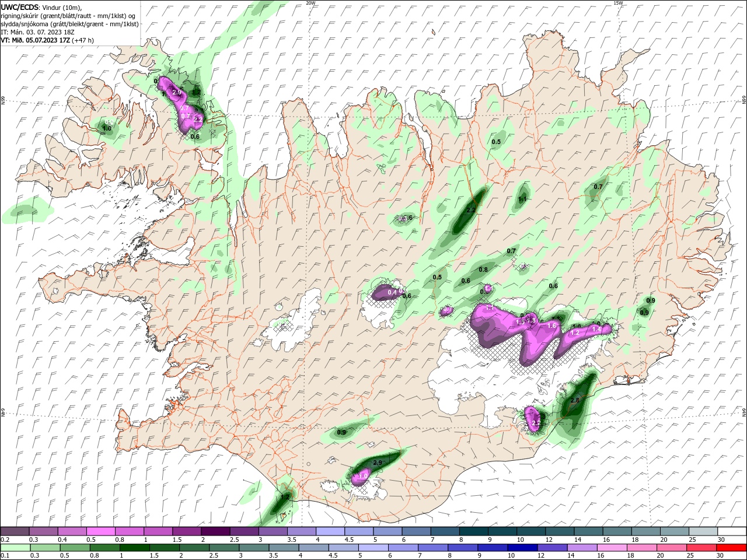
Task: Click the 15W longitude label
Action: [618, 3]
